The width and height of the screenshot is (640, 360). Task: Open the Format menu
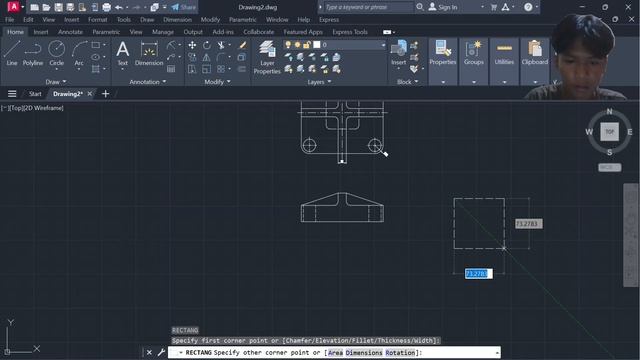(98, 20)
